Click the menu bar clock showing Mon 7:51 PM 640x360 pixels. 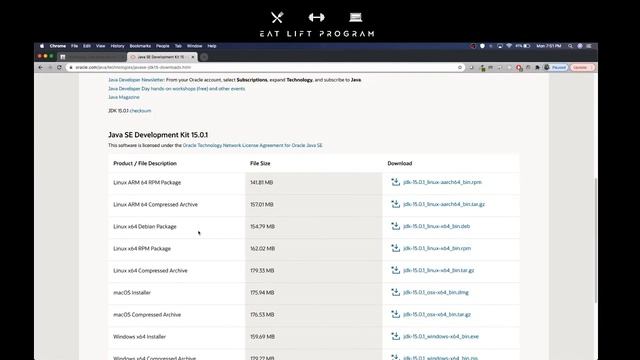(x=549, y=46)
